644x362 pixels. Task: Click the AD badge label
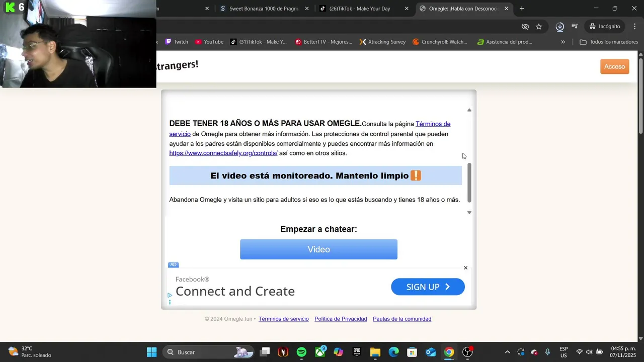tap(173, 264)
